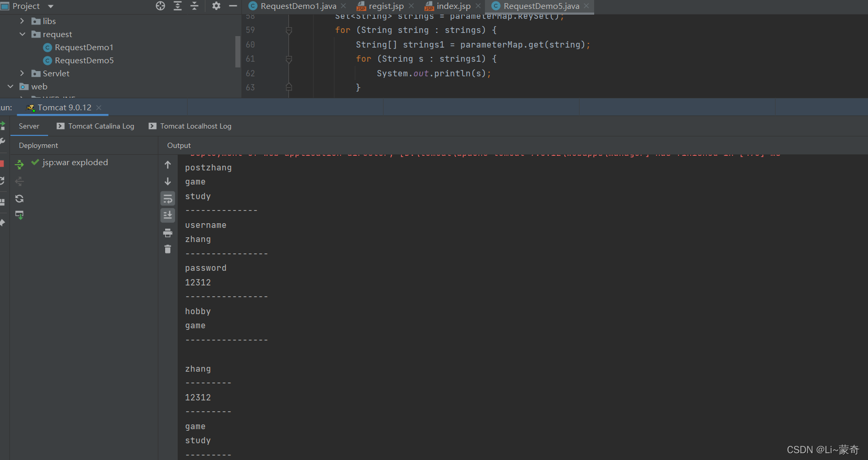Close the RequestDemo5.java tab
This screenshot has height=460, width=868.
[x=586, y=6]
